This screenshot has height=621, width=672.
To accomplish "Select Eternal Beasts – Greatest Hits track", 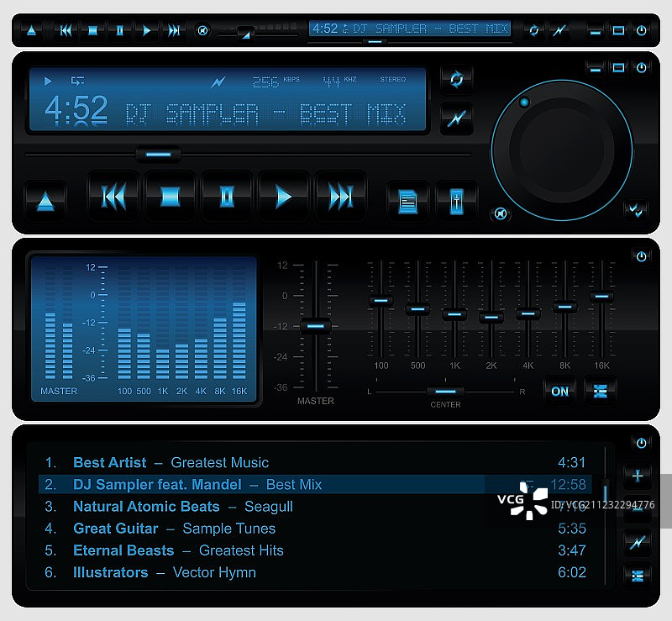I will pyautogui.click(x=178, y=550).
